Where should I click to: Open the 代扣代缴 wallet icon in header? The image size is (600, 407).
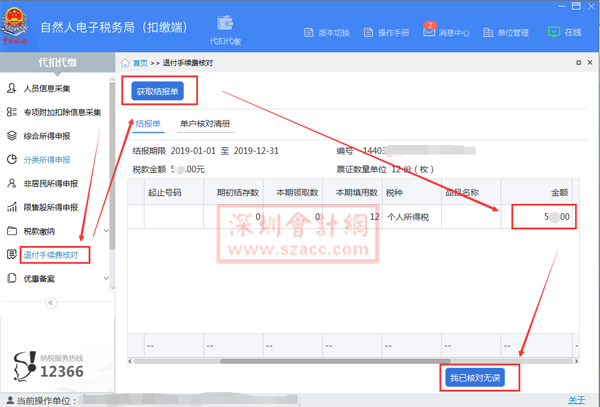(x=225, y=24)
